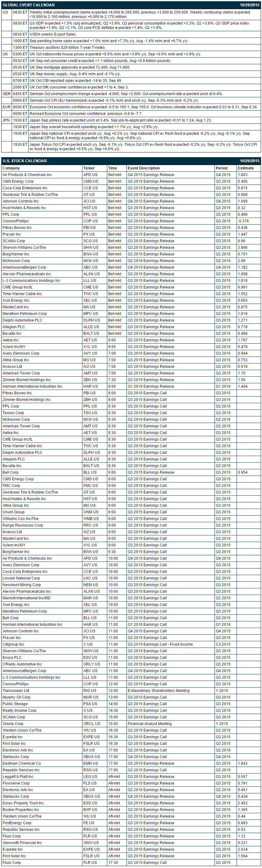Viewport: 262px width, 868px height.
Task: Click the 'JPN' region label
Action: (6, 120)
